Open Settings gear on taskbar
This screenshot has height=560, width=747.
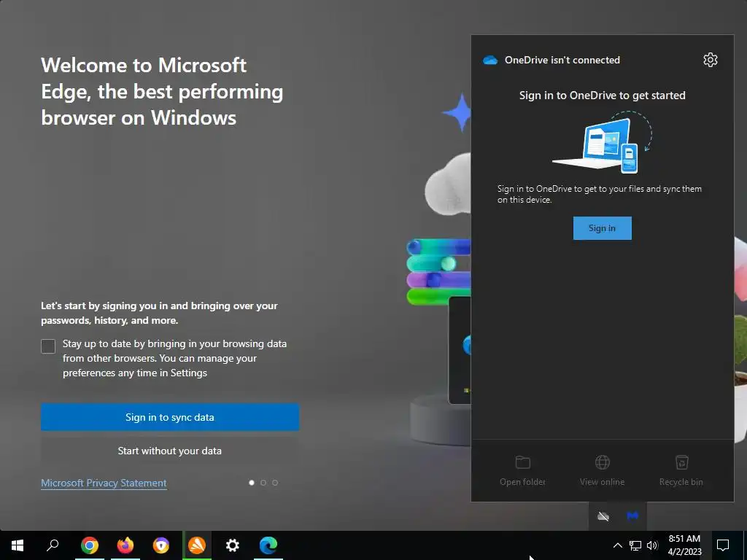point(233,545)
